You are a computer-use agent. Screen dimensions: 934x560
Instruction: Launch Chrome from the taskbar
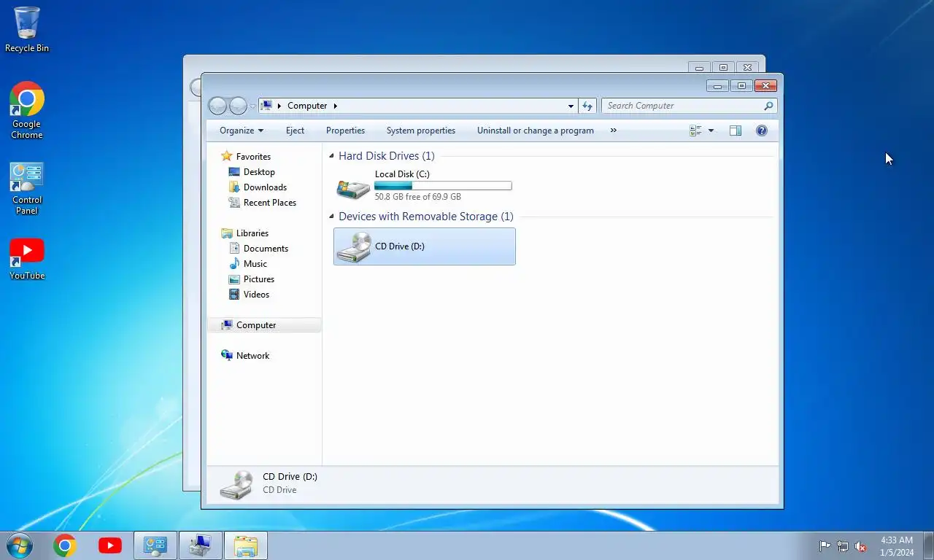point(64,545)
